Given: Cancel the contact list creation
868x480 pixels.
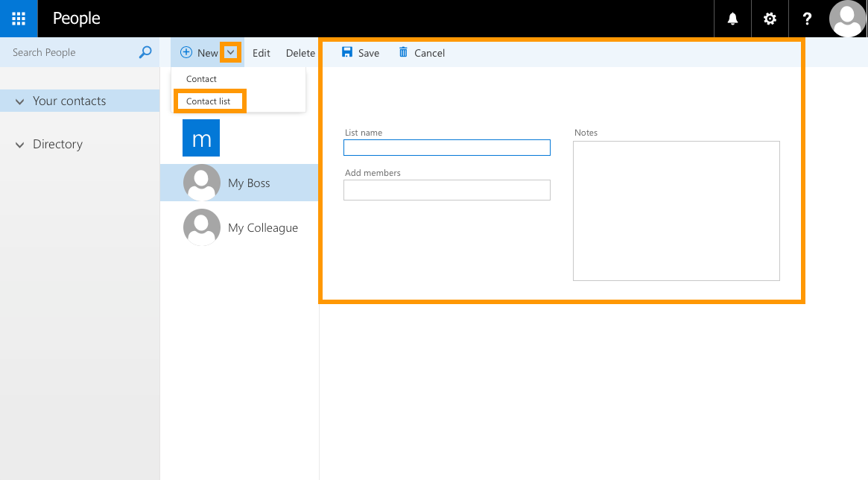Looking at the screenshot, I should [x=422, y=53].
